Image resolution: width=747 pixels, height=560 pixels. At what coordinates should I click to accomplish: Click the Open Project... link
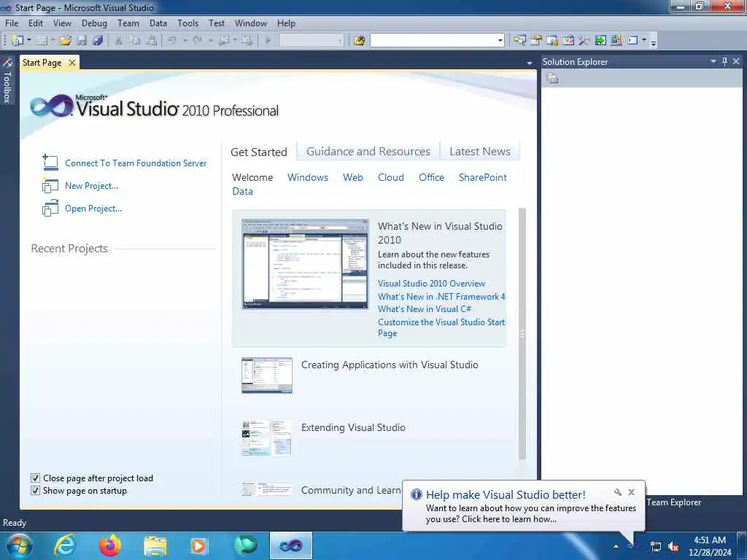(x=93, y=208)
